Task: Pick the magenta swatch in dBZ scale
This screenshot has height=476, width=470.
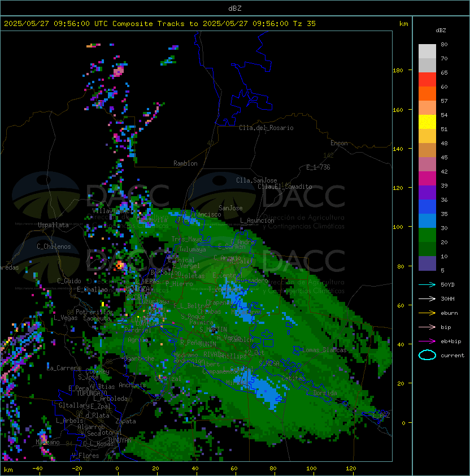Action: coord(427,179)
